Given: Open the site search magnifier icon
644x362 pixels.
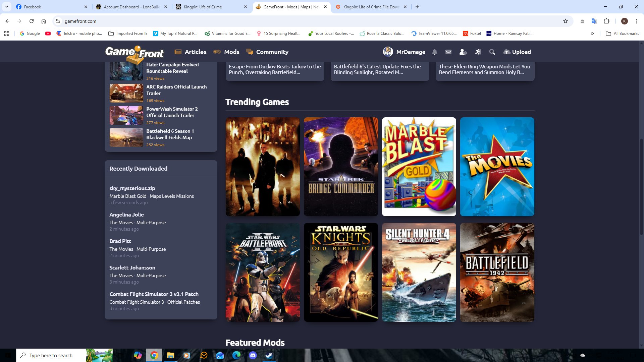Looking at the screenshot, I should click(x=492, y=52).
